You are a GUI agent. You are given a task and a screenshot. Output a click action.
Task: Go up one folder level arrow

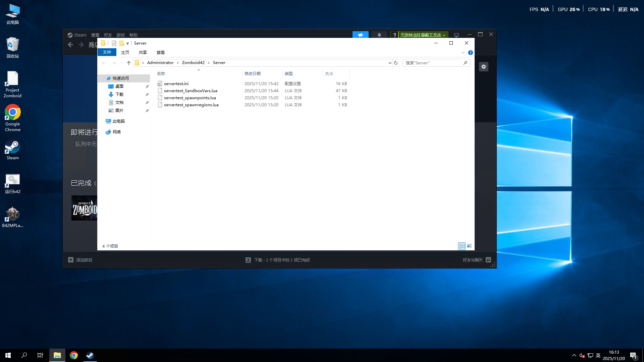(x=129, y=63)
